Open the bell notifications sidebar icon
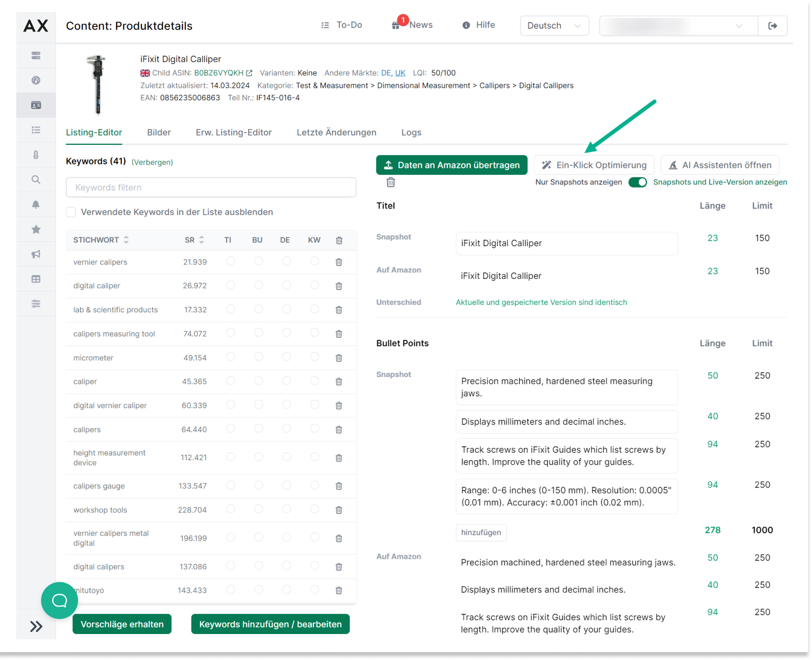This screenshot has height=660, width=812. 36,204
